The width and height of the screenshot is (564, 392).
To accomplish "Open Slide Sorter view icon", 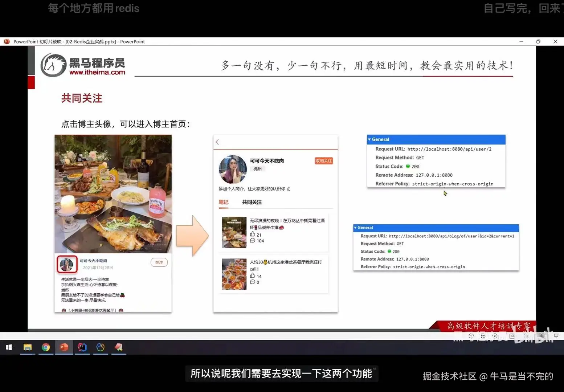I will point(526,336).
